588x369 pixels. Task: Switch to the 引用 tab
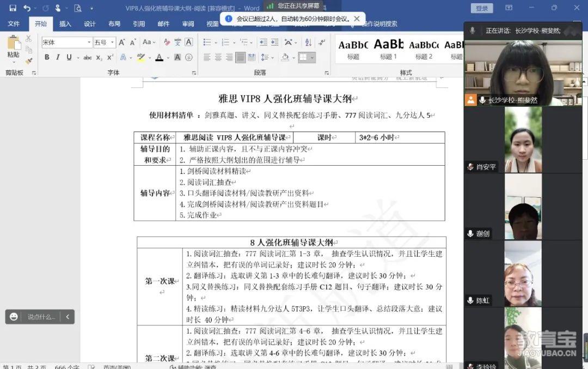coord(139,23)
